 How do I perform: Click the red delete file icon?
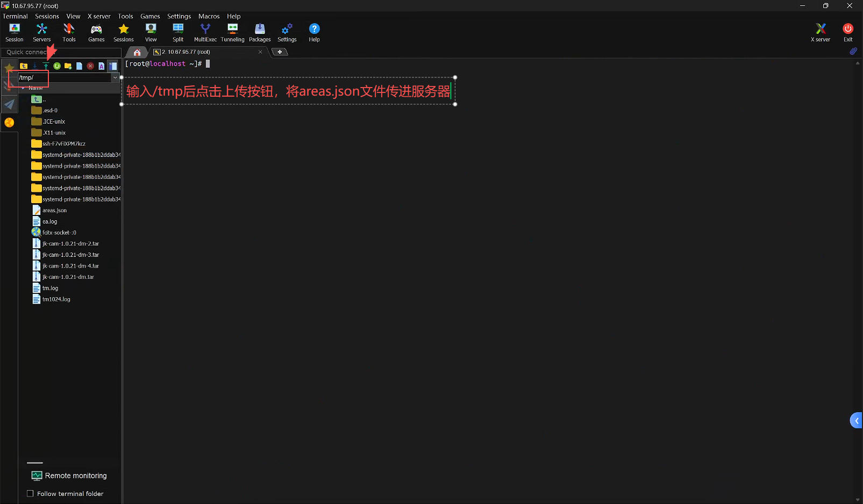tap(90, 66)
